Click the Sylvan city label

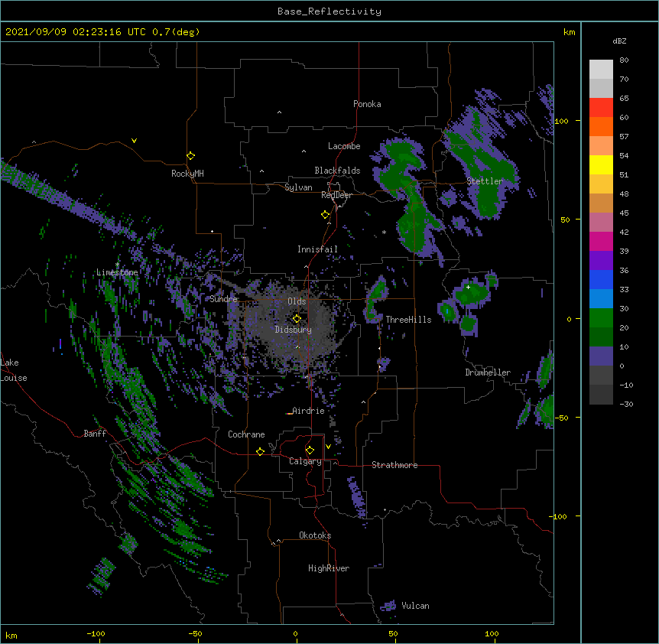coord(298,187)
